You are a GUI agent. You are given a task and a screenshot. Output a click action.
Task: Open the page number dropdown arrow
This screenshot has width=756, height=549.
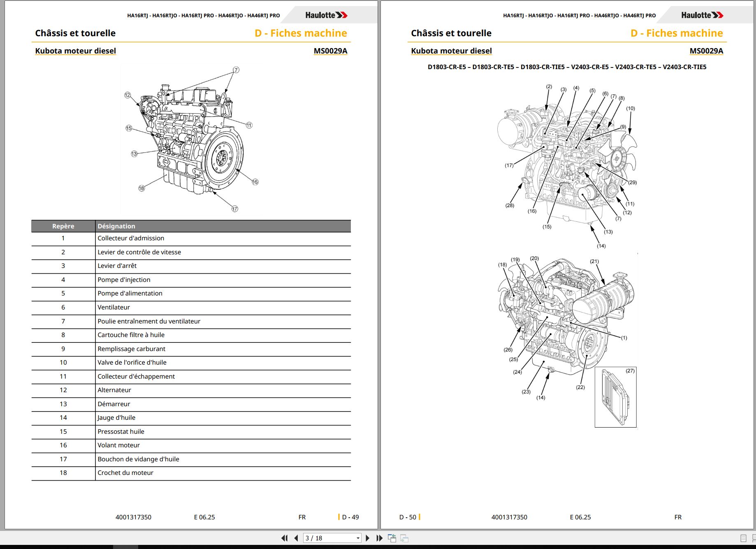click(358, 538)
